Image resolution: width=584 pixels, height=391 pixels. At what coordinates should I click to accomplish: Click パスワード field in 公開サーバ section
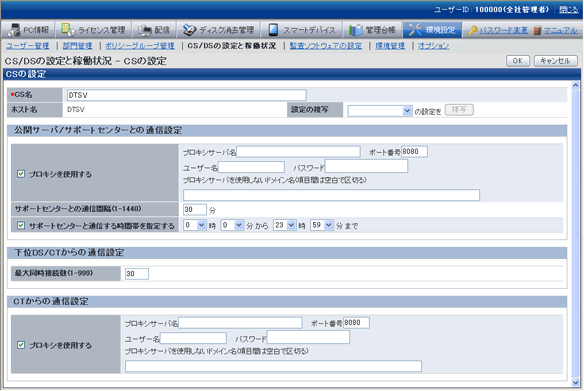[366, 166]
